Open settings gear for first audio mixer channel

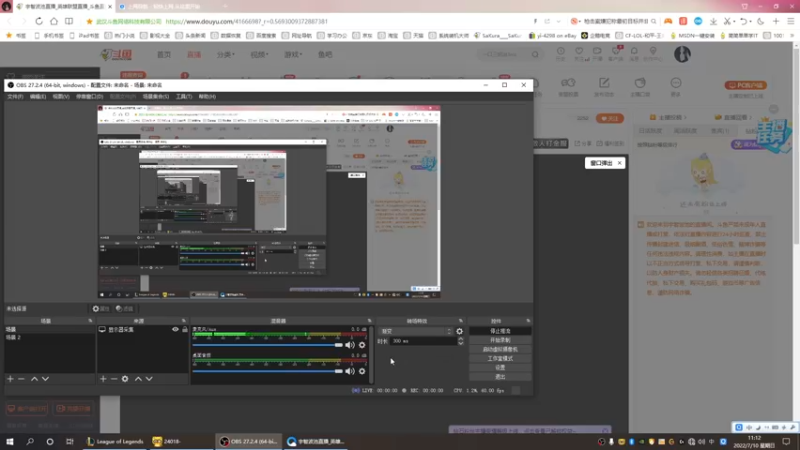coord(362,345)
